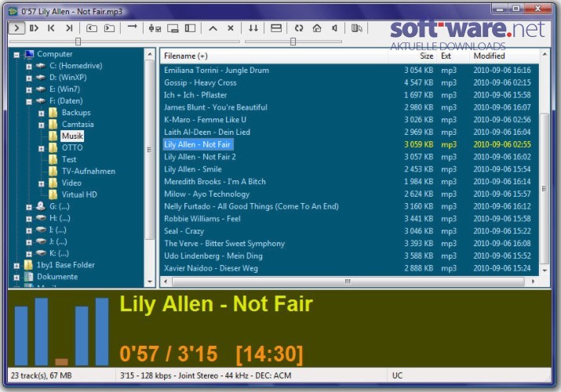
Task: Select 'Lily Allen - Not Fair 2' track
Action: (199, 157)
